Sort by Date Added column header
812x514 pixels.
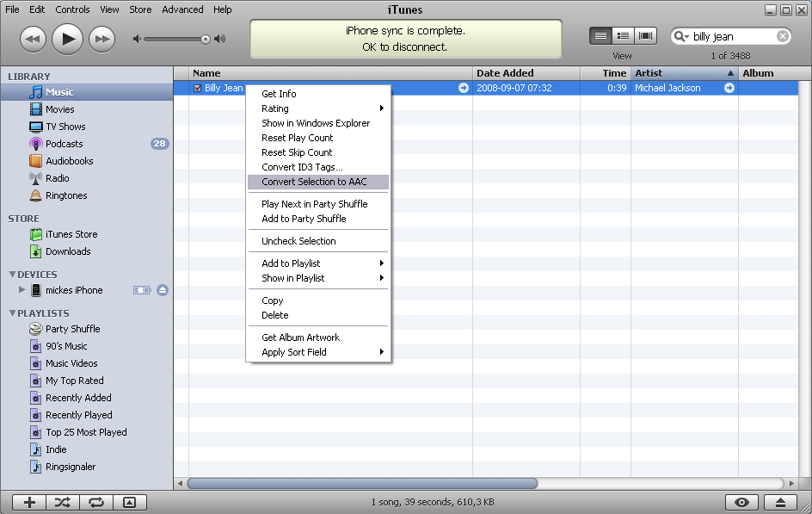(526, 73)
